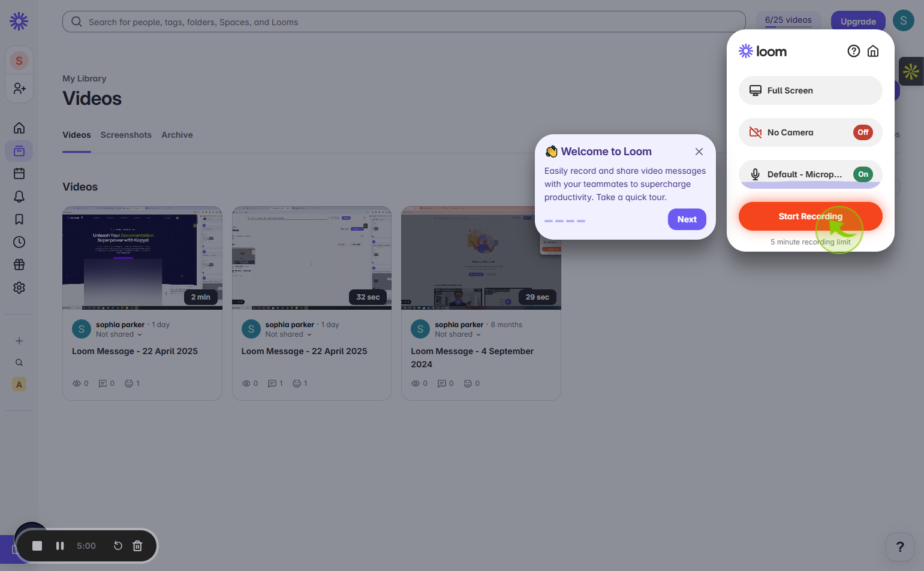Click the Upgrade button

click(x=858, y=22)
